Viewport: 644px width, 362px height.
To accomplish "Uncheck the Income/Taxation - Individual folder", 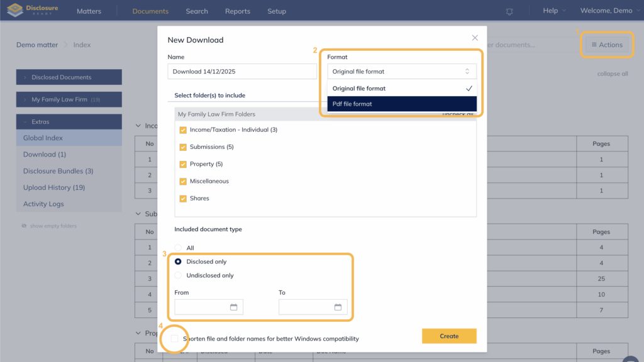I will [183, 130].
